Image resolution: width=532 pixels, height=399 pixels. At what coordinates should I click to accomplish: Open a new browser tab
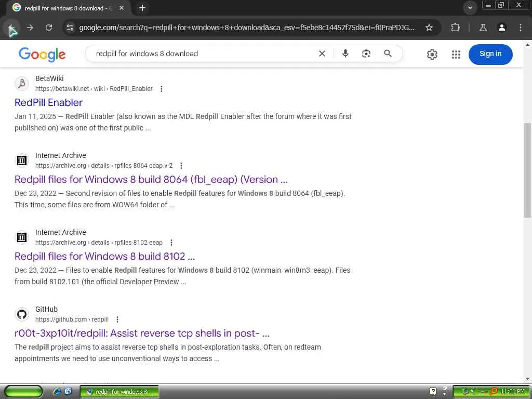point(142,8)
